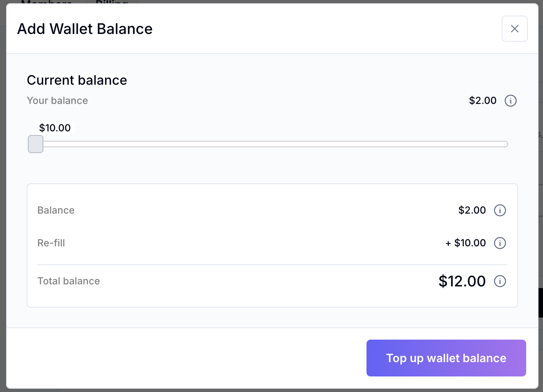Click the Re-fill label in summary

pyautogui.click(x=51, y=243)
